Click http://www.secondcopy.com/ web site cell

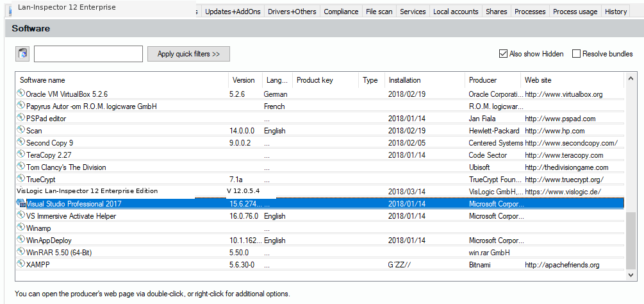(x=572, y=143)
